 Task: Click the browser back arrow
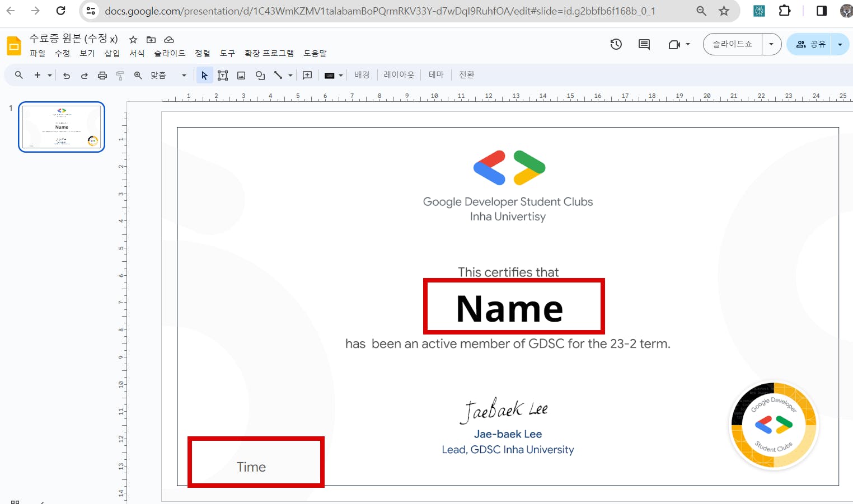point(11,11)
